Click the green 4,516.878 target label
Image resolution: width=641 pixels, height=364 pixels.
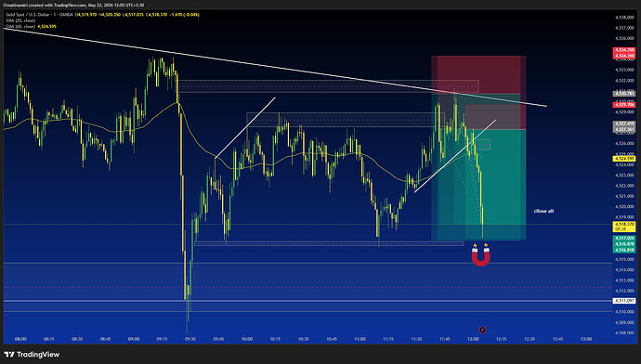624,244
